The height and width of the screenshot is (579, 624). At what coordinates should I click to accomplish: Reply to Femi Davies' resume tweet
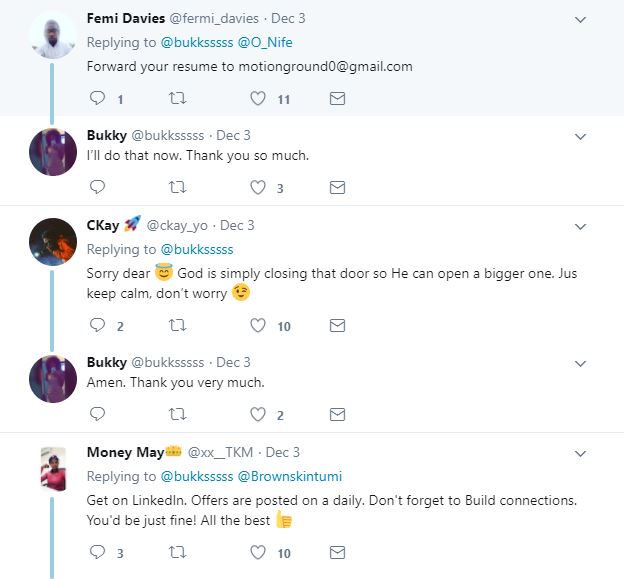pos(97,99)
